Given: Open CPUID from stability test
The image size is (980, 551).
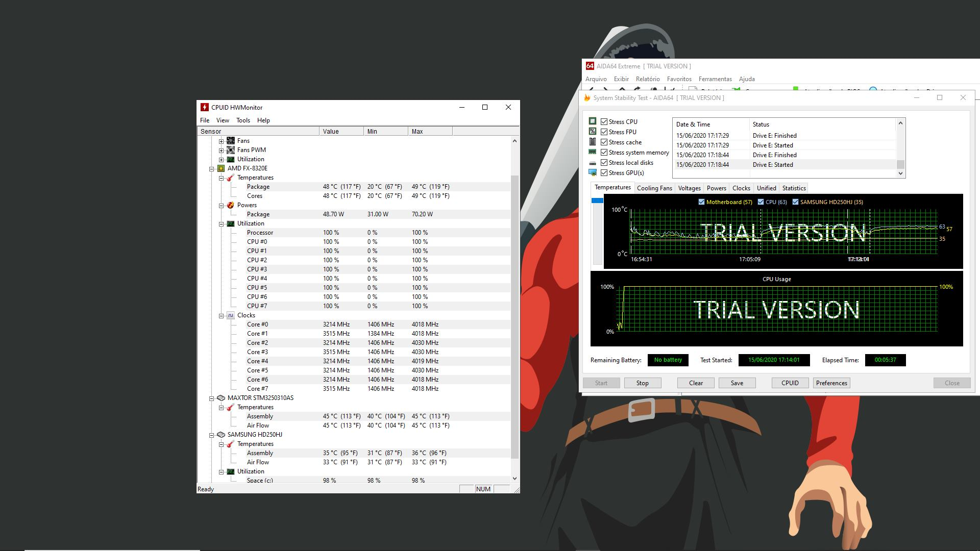Looking at the screenshot, I should click(x=790, y=383).
